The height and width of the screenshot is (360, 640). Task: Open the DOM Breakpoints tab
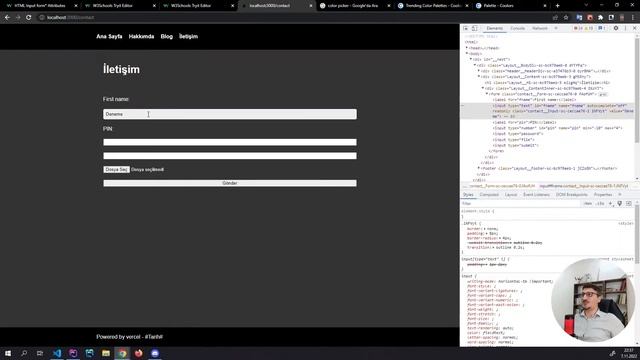click(x=571, y=195)
